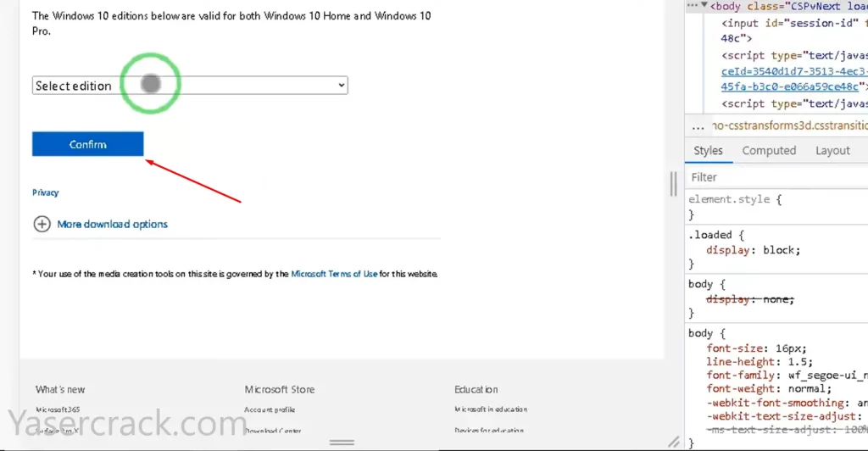Open the Account profile footer link

pos(270,409)
